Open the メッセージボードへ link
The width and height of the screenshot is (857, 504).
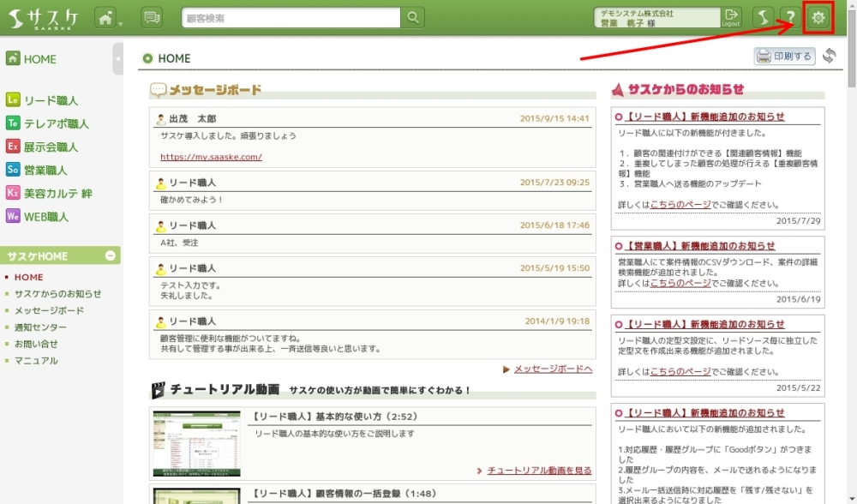[553, 369]
